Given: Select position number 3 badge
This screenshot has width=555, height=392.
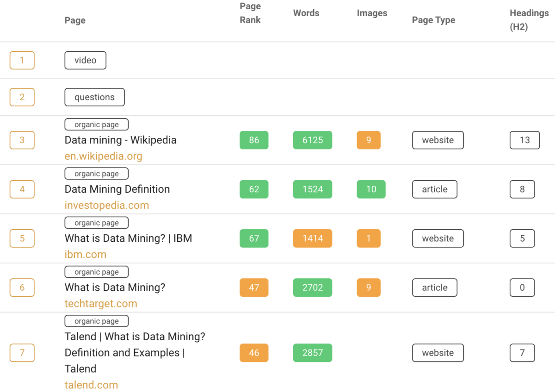Looking at the screenshot, I should click(x=22, y=140).
